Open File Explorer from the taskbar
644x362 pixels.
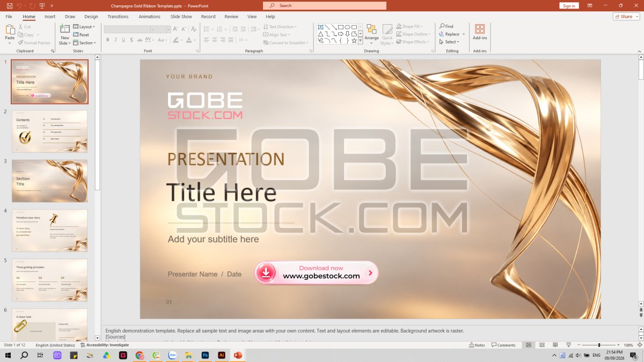[188, 355]
